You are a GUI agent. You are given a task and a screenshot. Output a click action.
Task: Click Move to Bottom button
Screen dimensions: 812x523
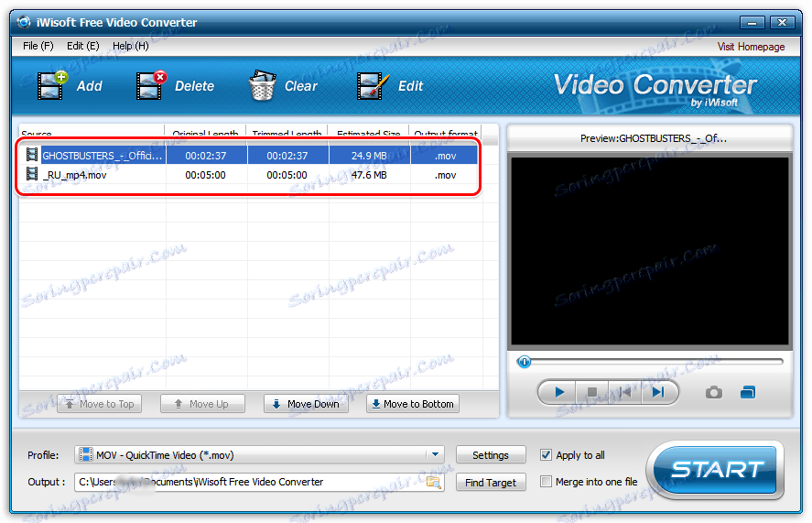coord(413,404)
